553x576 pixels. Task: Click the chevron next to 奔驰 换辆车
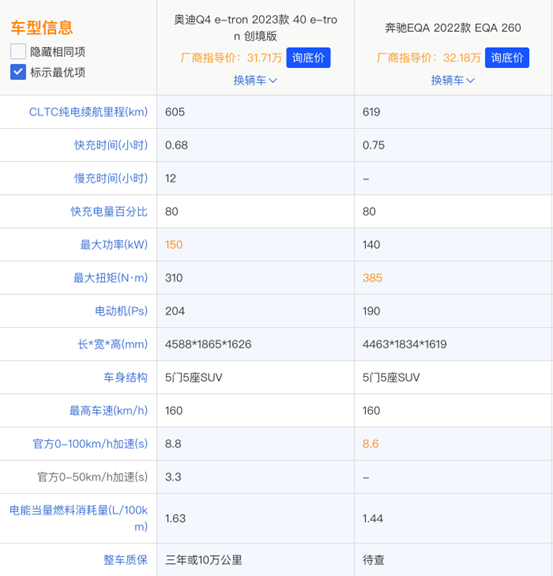471,81
